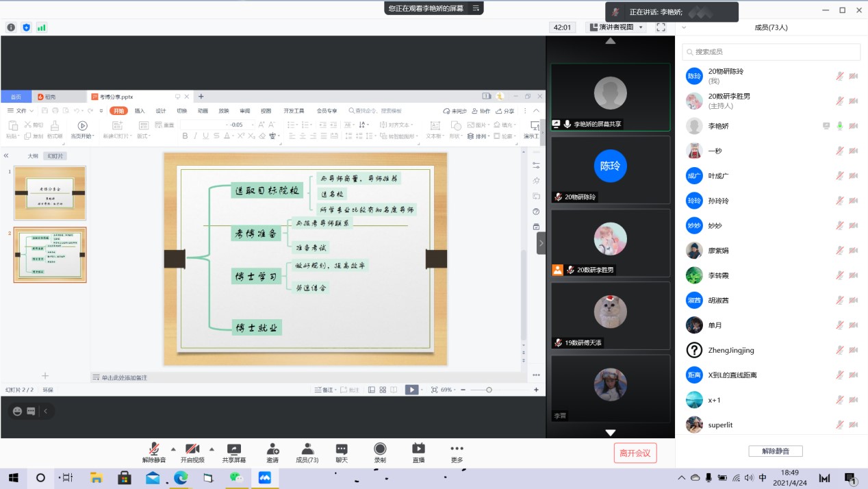Expand audio options arrow beside 解除静音

click(x=173, y=449)
